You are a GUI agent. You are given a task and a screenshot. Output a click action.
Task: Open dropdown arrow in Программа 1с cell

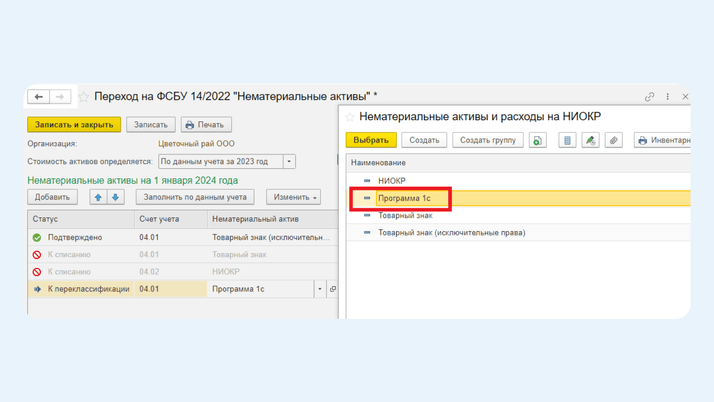coord(320,289)
